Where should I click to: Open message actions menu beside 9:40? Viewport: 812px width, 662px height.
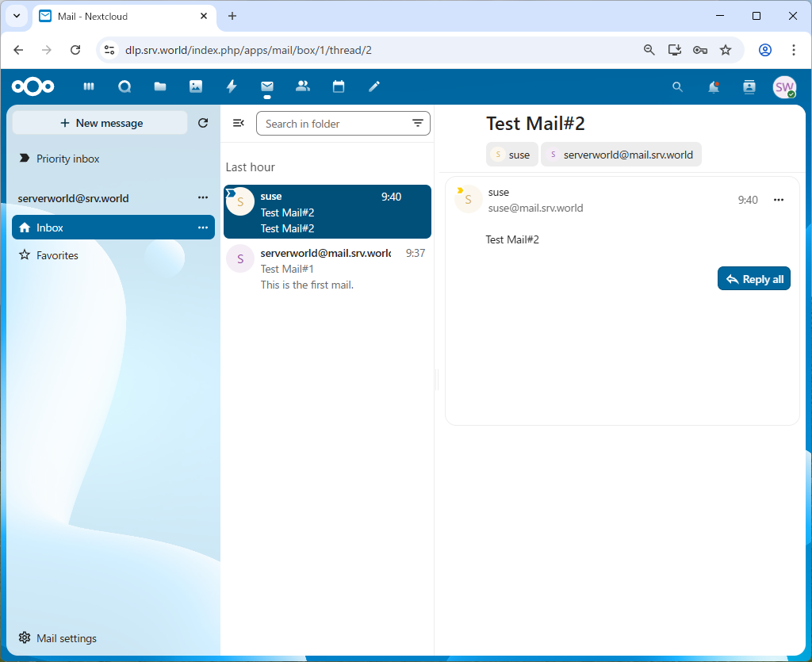779,200
